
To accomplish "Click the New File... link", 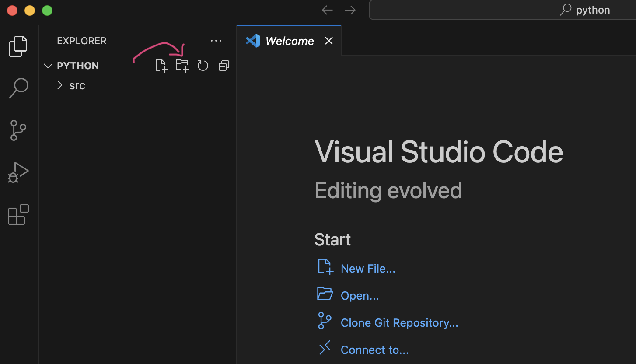I will 367,269.
